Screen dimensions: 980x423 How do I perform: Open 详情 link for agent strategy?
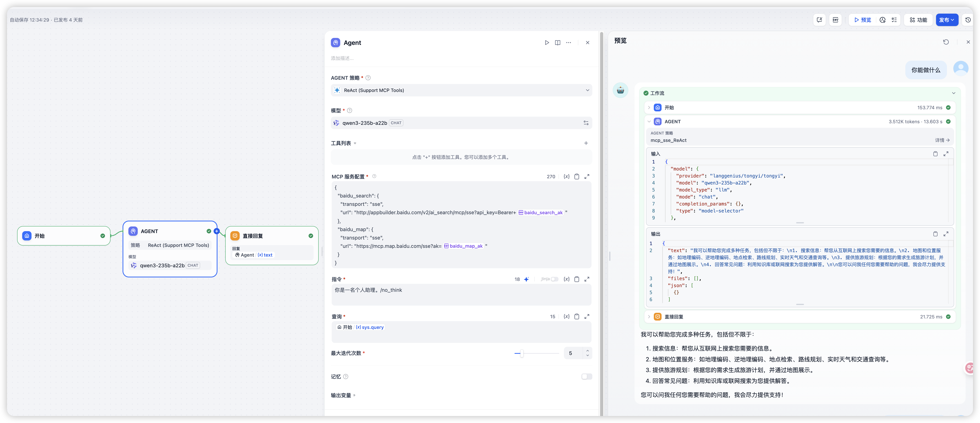point(942,140)
